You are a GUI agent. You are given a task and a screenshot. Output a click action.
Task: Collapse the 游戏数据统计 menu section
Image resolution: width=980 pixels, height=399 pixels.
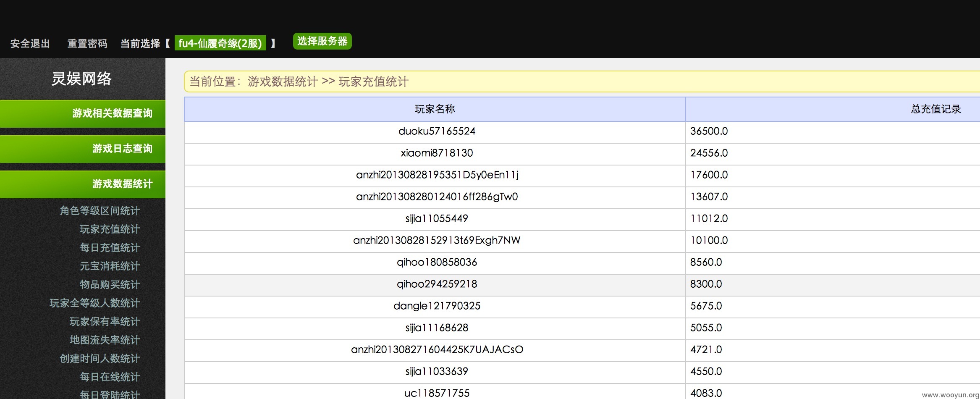point(83,184)
